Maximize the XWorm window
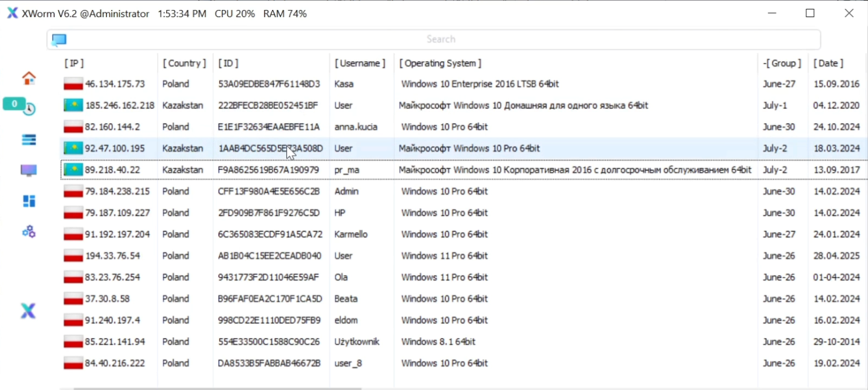The height and width of the screenshot is (390, 868). click(810, 13)
